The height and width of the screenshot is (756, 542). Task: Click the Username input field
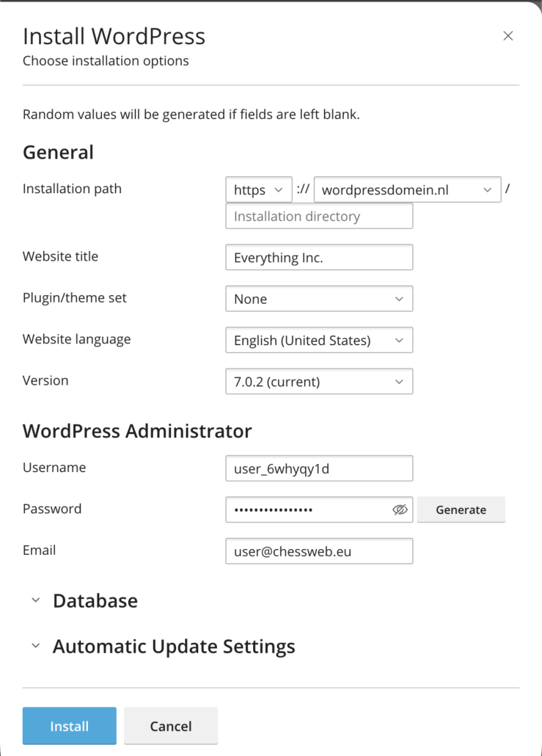pyautogui.click(x=319, y=468)
